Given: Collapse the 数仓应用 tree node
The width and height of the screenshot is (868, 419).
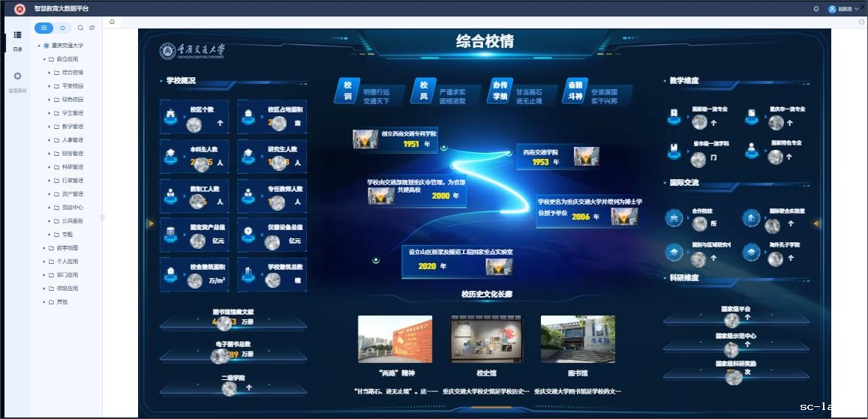Looking at the screenshot, I should [42, 59].
